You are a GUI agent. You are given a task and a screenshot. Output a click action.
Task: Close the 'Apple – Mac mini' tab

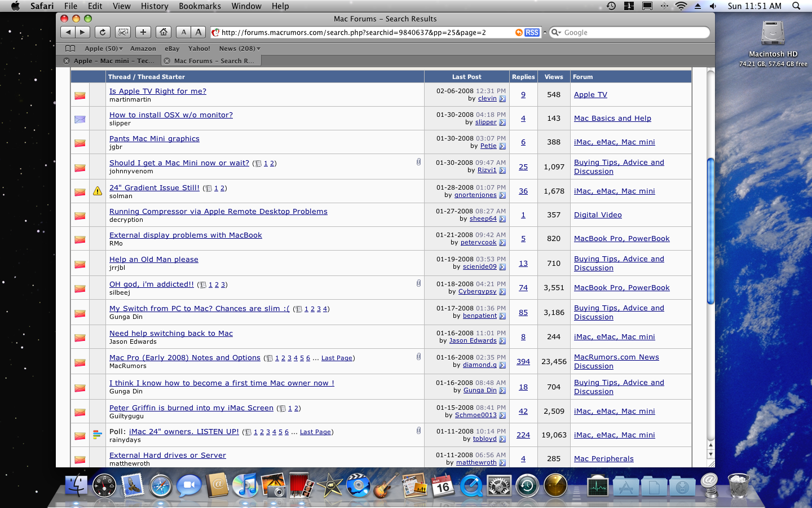[x=67, y=61]
